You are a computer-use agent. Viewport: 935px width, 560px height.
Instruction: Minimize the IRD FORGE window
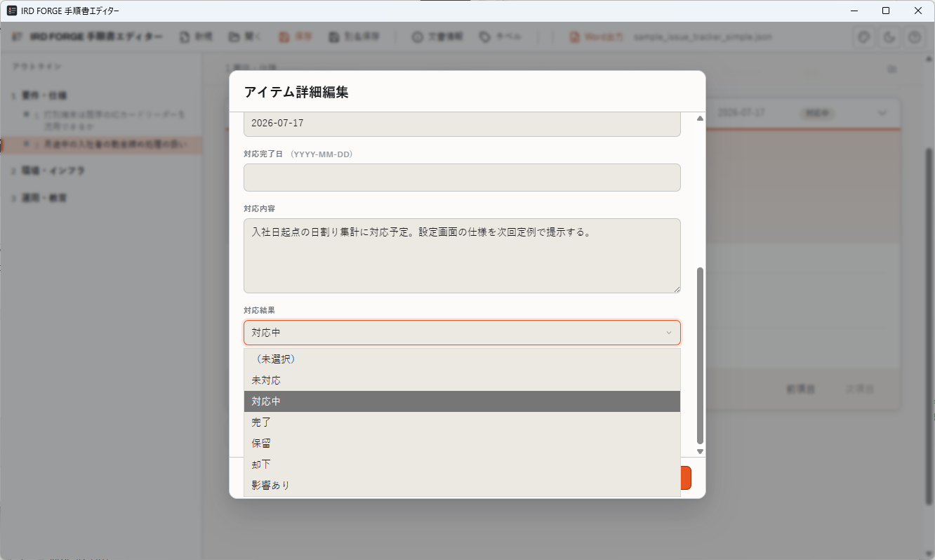click(854, 11)
